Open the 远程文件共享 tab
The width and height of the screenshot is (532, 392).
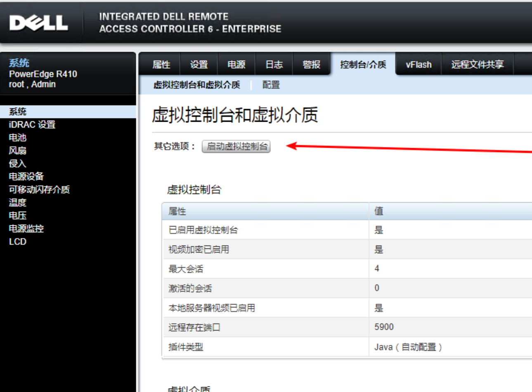click(477, 65)
